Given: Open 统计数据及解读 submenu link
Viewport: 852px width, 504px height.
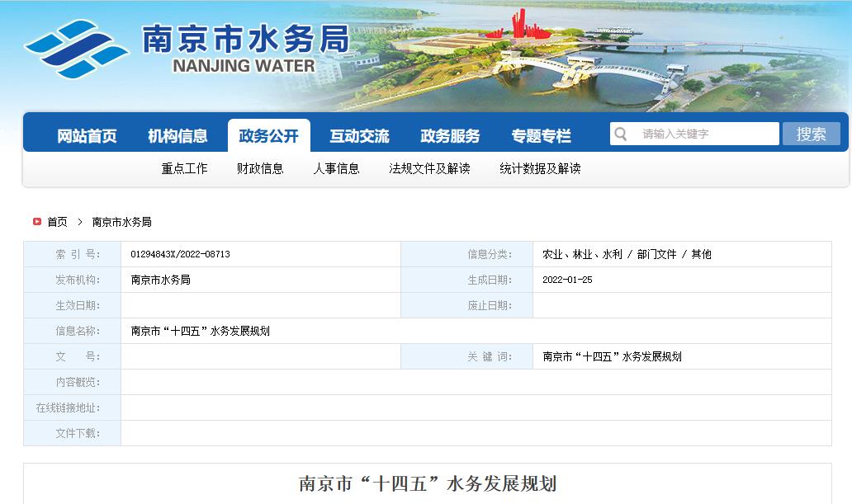Looking at the screenshot, I should [540, 168].
